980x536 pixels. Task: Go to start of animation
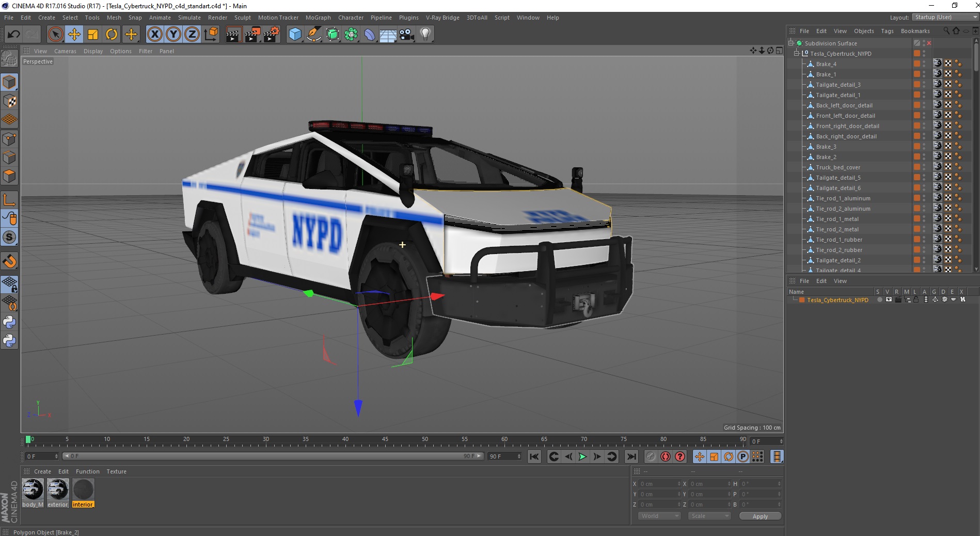point(534,456)
